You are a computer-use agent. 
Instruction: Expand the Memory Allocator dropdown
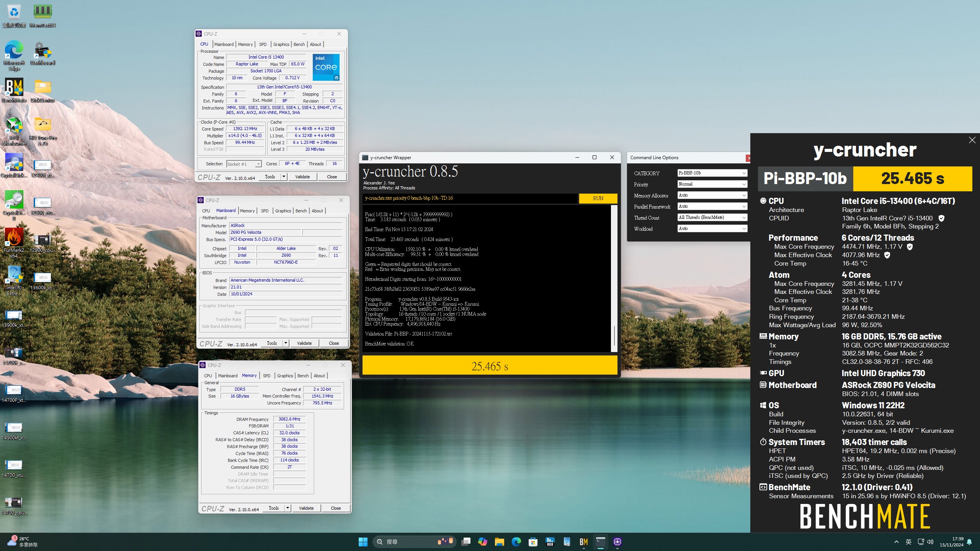712,195
